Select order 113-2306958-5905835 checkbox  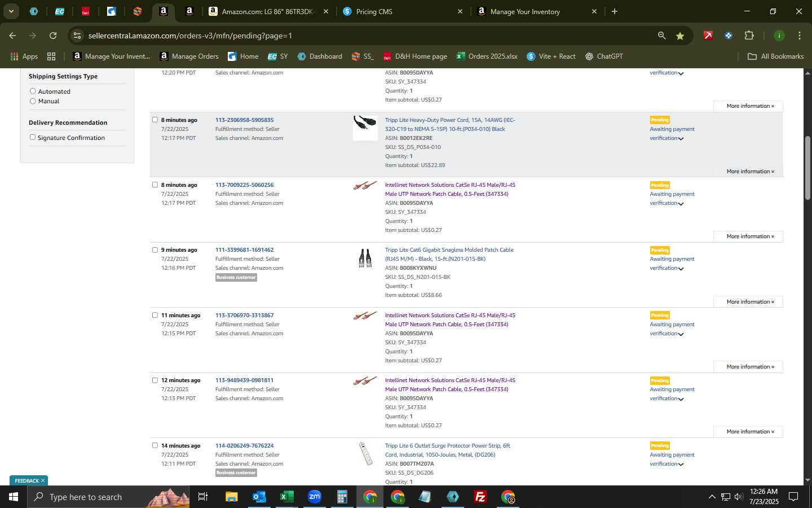coord(155,120)
